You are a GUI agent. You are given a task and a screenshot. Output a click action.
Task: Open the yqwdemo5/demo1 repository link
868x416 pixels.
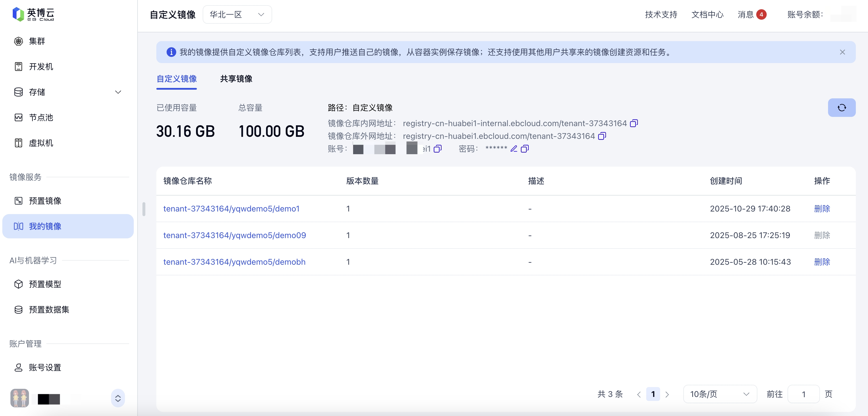pos(231,209)
